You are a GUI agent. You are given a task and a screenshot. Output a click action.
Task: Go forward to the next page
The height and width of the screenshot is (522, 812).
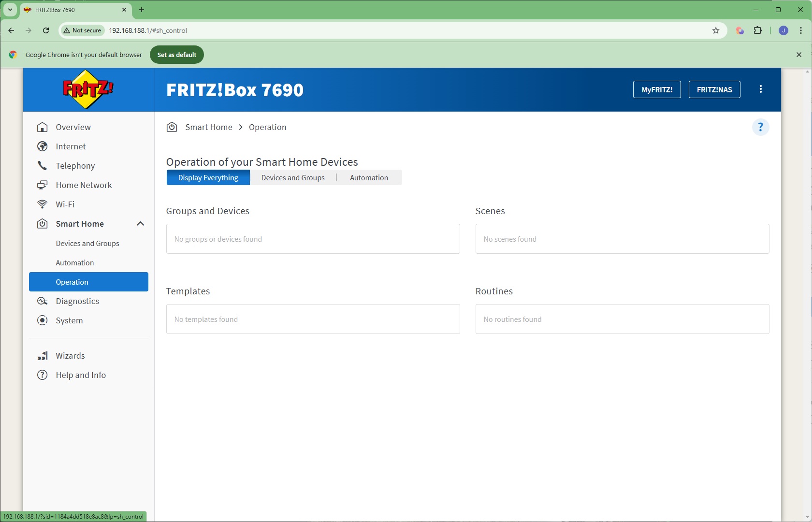coord(29,30)
